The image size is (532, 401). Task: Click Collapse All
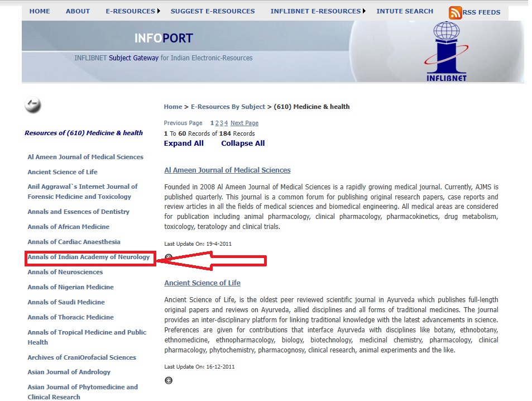coord(243,144)
